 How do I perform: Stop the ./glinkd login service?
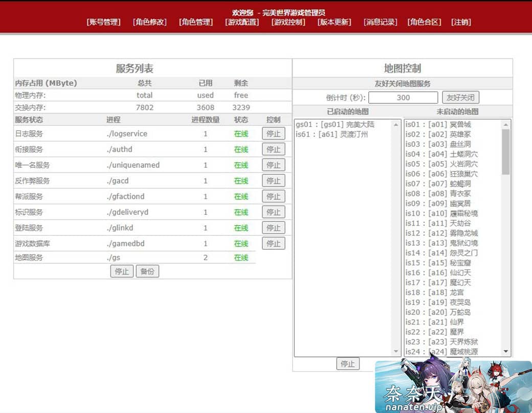tap(274, 228)
